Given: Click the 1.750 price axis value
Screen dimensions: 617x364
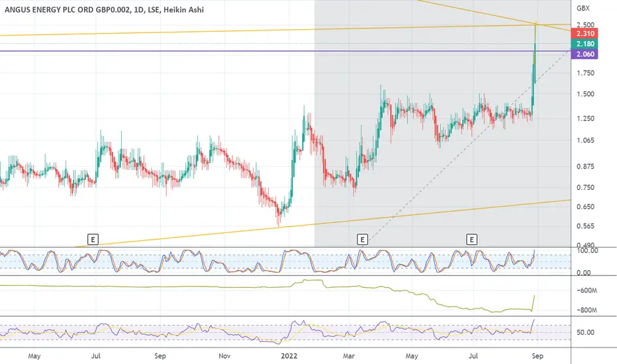Looking at the screenshot, I should tap(585, 73).
